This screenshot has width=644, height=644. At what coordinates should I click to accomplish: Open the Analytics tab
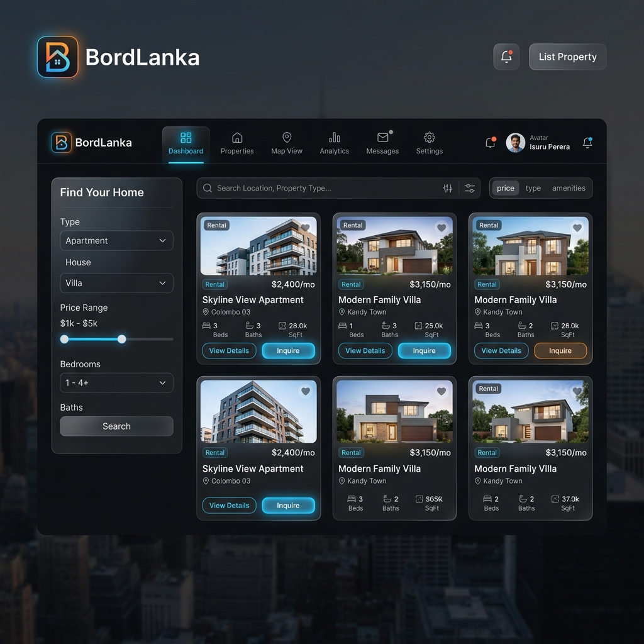click(335, 144)
